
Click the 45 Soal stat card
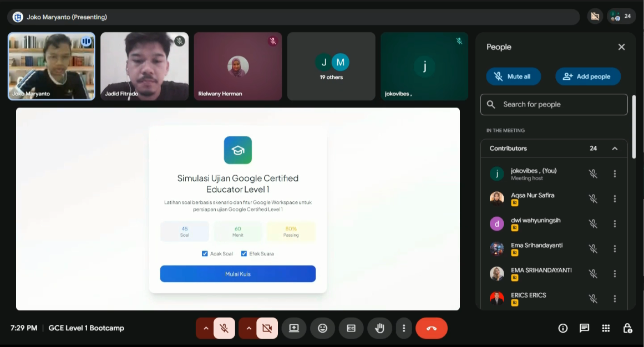point(185,232)
